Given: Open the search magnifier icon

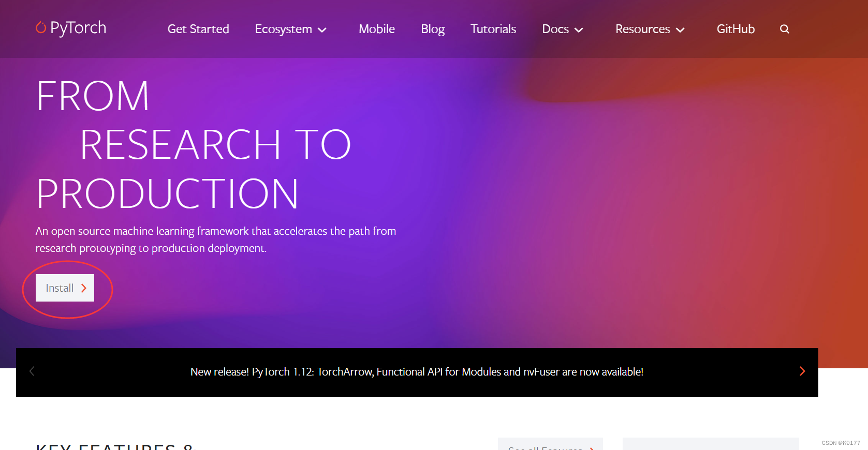Looking at the screenshot, I should [784, 29].
